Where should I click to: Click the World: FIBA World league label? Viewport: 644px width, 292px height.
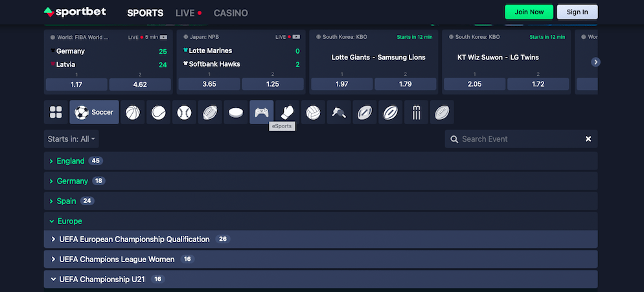click(82, 37)
